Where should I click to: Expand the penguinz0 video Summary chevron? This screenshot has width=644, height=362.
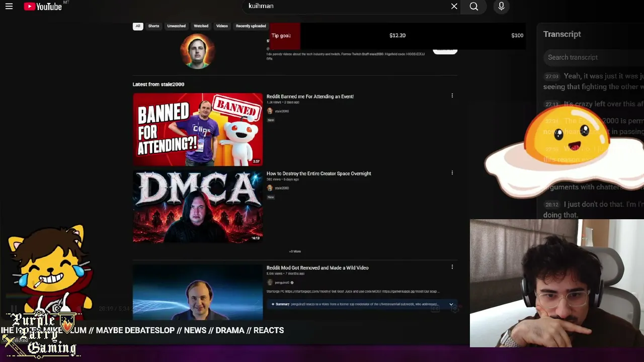[x=451, y=305]
